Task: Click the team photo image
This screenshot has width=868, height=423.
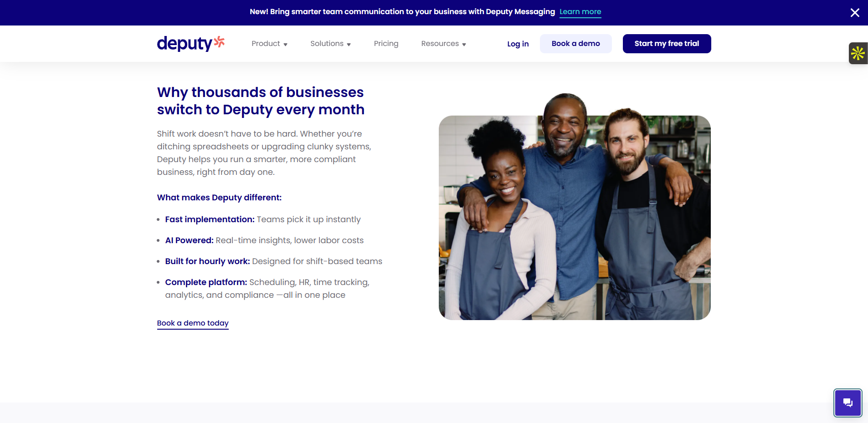Action: point(575,207)
